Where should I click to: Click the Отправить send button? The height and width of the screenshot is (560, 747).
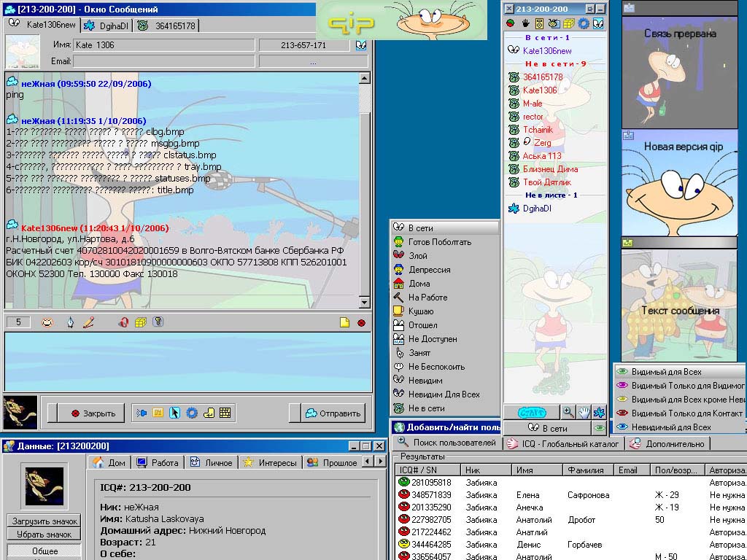click(x=333, y=413)
